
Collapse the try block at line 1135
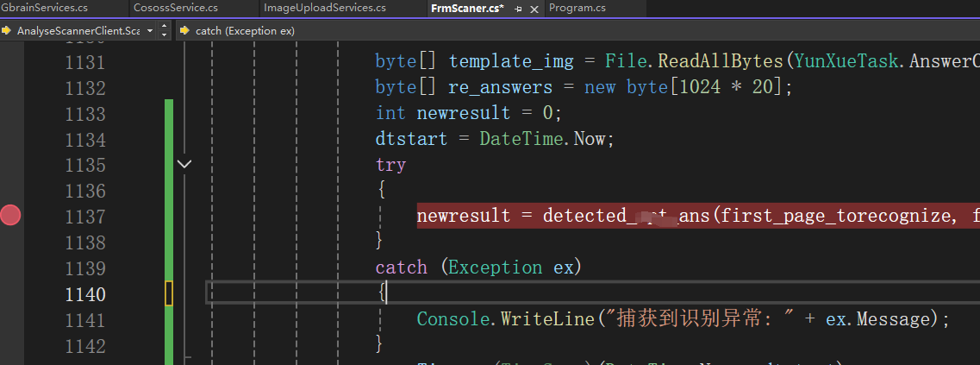tap(184, 165)
